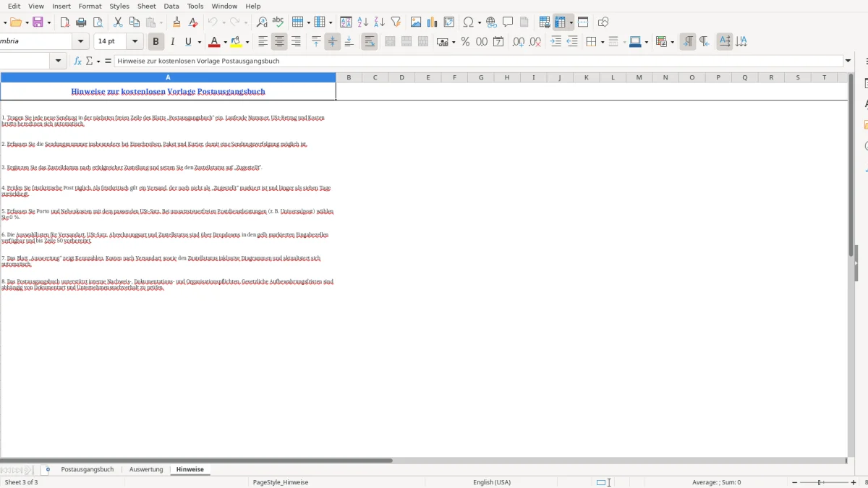The width and height of the screenshot is (868, 488).
Task: Toggle Wrap Text
Action: [370, 42]
